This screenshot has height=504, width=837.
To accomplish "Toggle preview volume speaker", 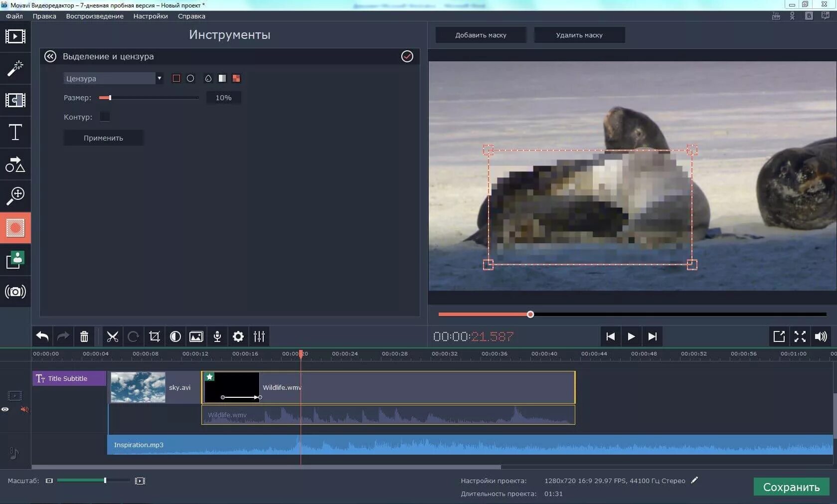I will coord(821,336).
